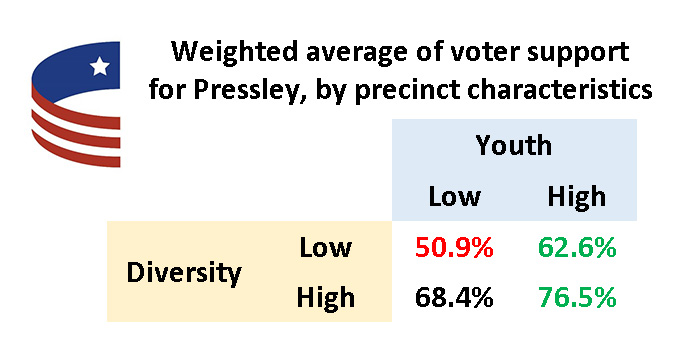Viewport: 693px width, 362px height.
Task: Click the green 62.6% value
Action: click(577, 248)
